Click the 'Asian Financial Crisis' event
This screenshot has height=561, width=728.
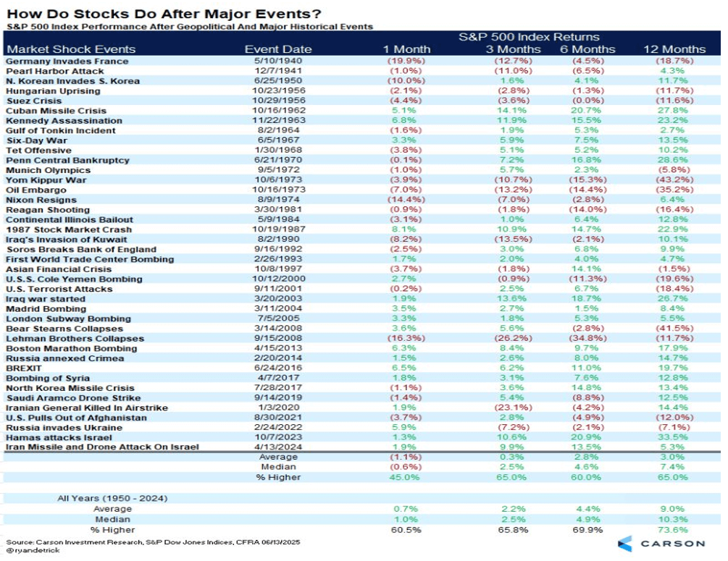[x=59, y=269]
